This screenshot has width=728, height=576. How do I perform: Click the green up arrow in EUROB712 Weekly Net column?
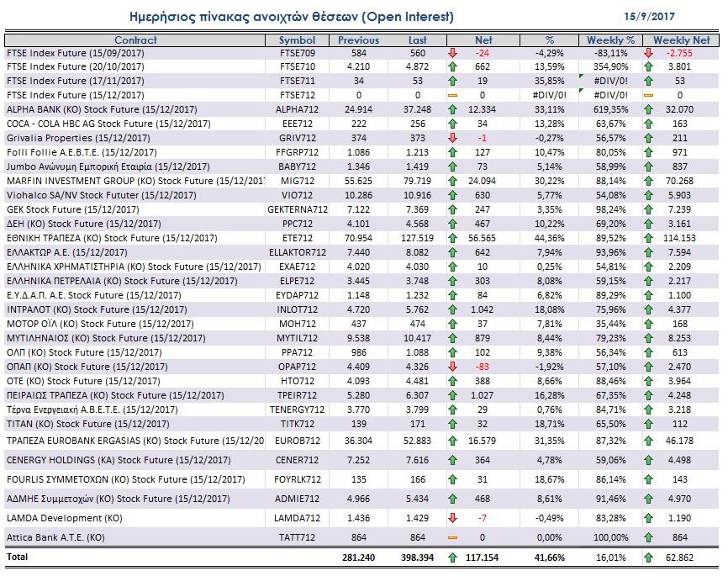(649, 441)
